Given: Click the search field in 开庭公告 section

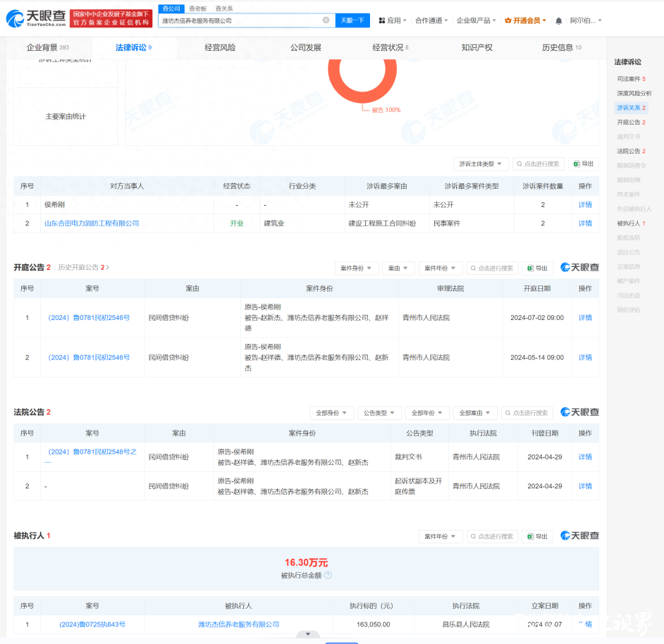Looking at the screenshot, I should pos(492,268).
